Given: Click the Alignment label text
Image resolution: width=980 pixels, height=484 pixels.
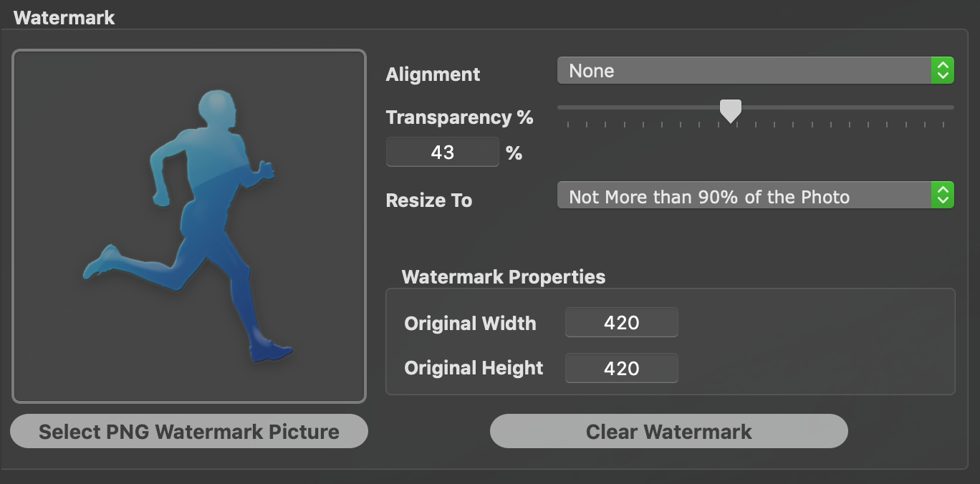Looking at the screenshot, I should [x=433, y=74].
